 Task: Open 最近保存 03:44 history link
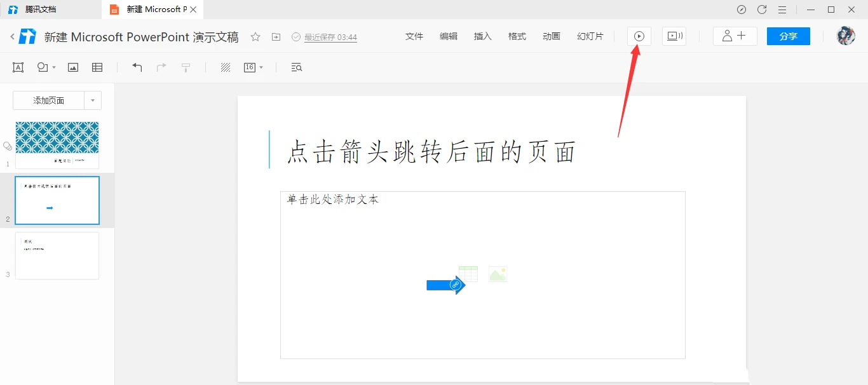click(330, 37)
